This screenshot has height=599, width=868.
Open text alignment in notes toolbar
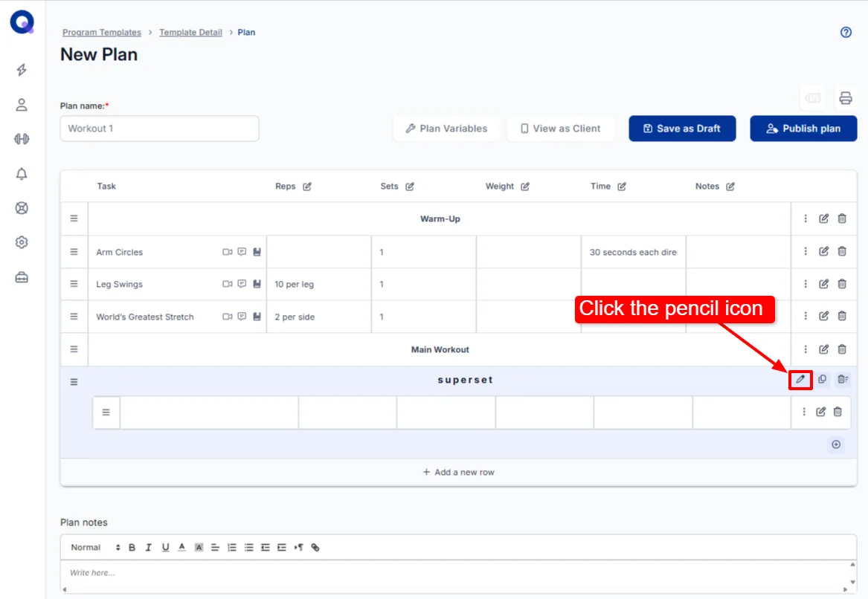216,547
